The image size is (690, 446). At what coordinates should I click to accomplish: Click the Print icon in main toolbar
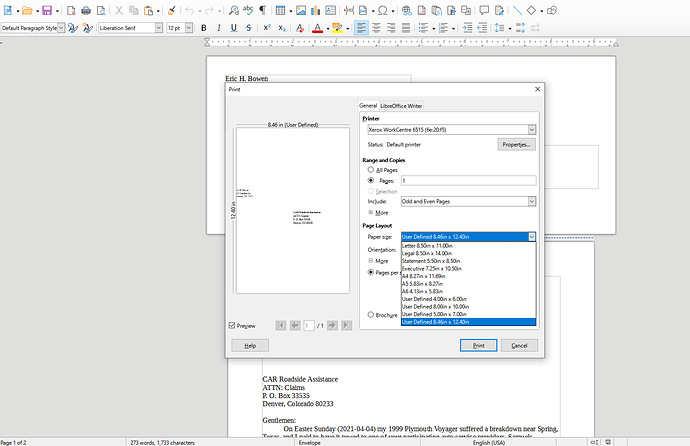coord(86,10)
